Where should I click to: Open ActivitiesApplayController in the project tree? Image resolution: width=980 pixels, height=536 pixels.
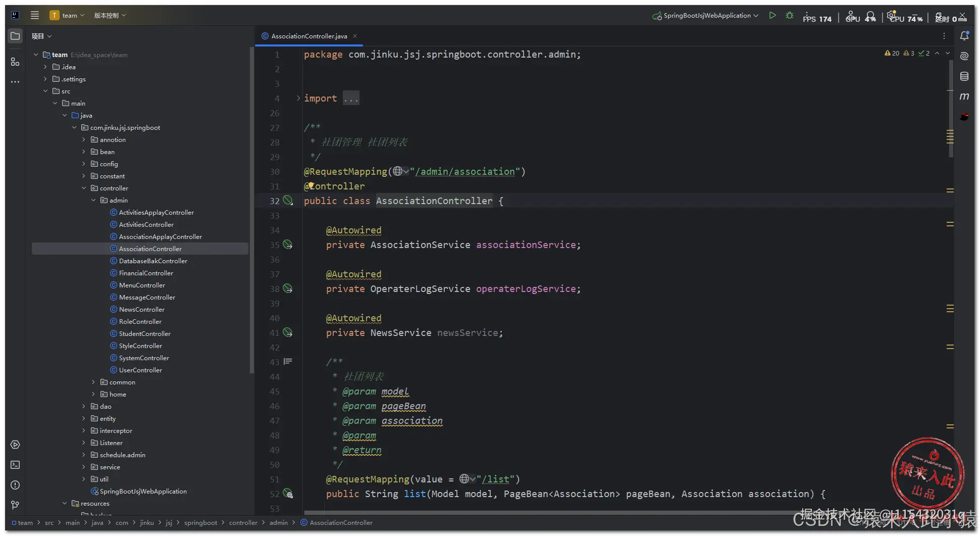click(x=157, y=212)
